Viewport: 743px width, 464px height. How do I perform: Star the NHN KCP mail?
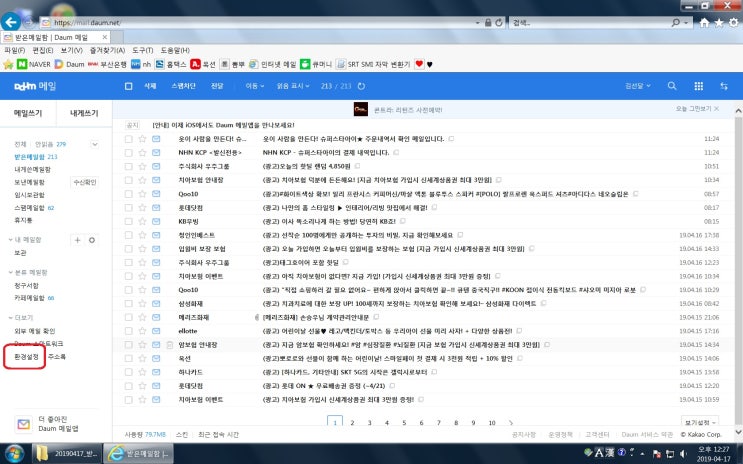coord(142,153)
